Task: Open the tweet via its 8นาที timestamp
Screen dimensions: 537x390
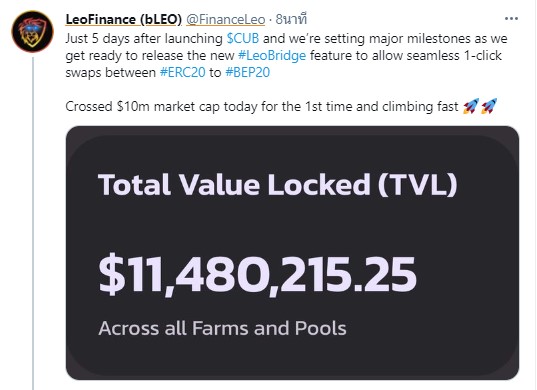Action: [291, 20]
